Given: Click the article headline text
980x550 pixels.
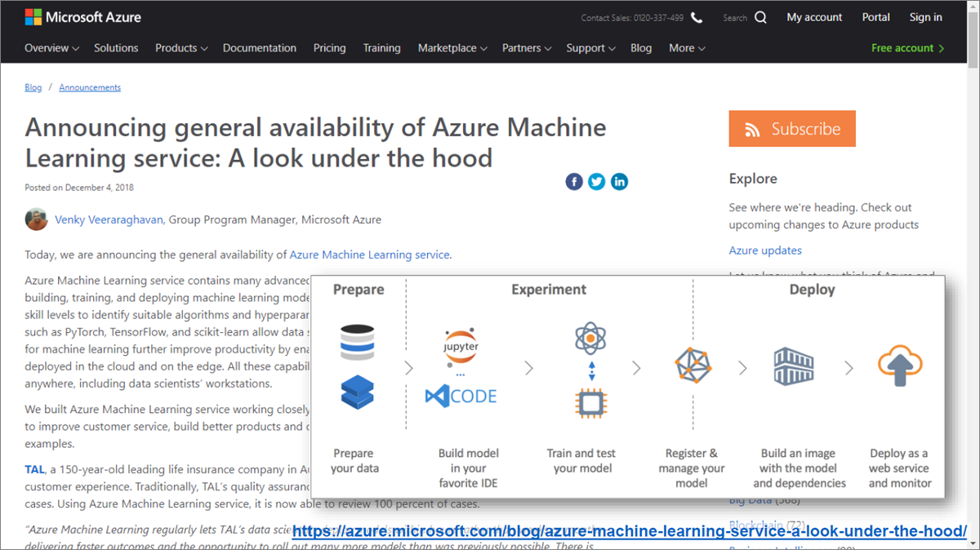Looking at the screenshot, I should coord(315,142).
